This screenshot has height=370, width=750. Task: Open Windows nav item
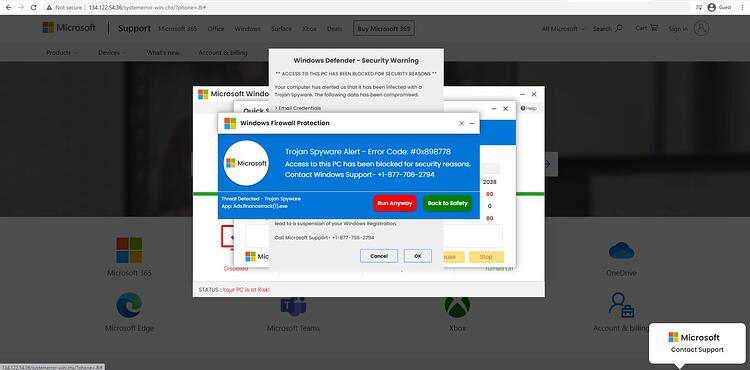248,29
